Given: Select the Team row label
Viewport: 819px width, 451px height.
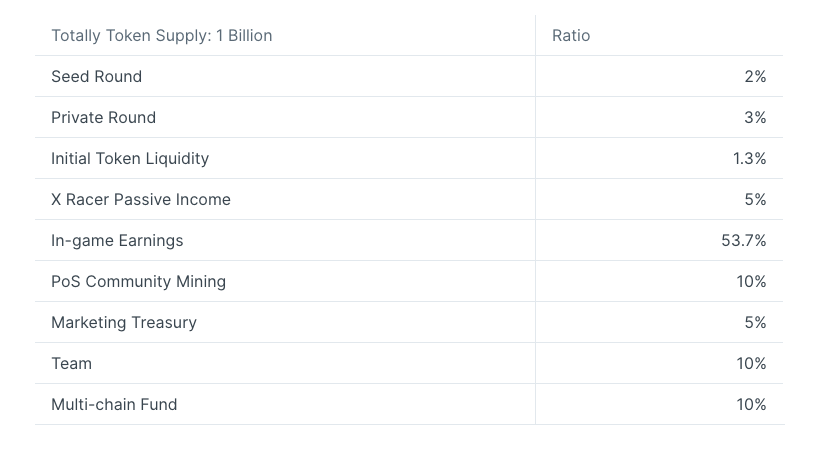Looking at the screenshot, I should click(71, 364).
